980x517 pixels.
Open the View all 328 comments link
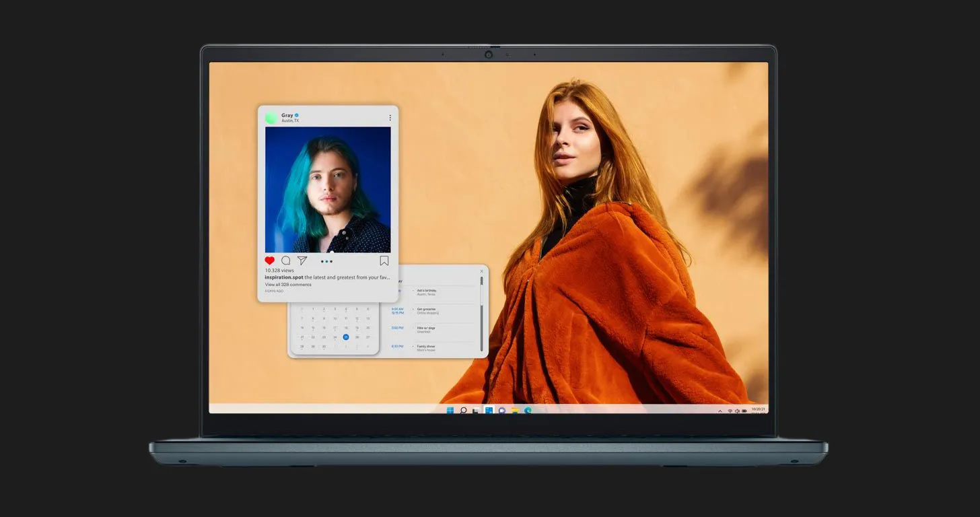[x=288, y=285]
